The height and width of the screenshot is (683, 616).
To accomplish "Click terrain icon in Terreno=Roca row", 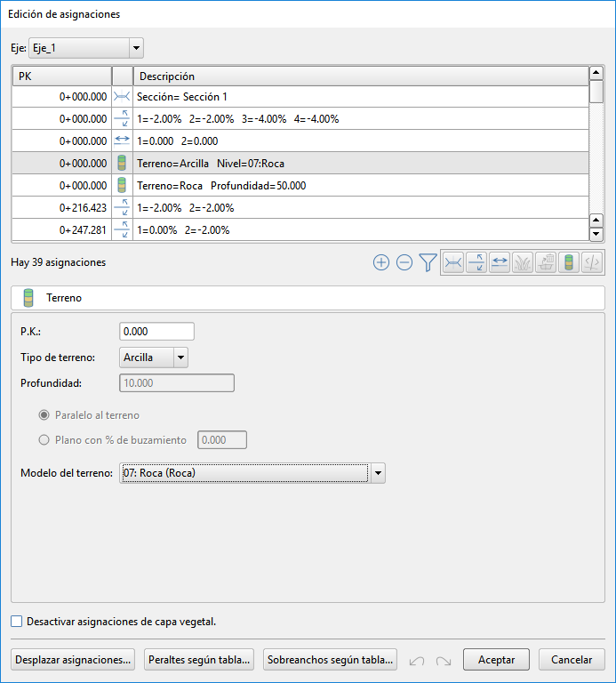I will pos(122,186).
